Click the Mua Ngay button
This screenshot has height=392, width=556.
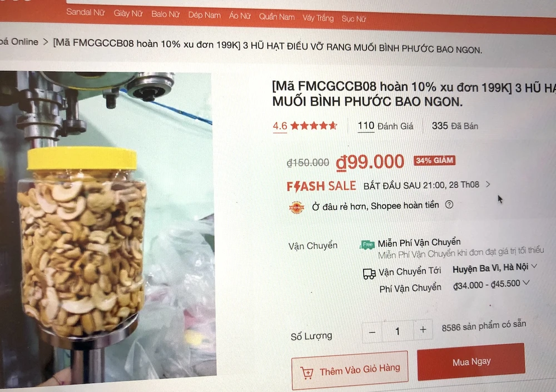coord(471,362)
